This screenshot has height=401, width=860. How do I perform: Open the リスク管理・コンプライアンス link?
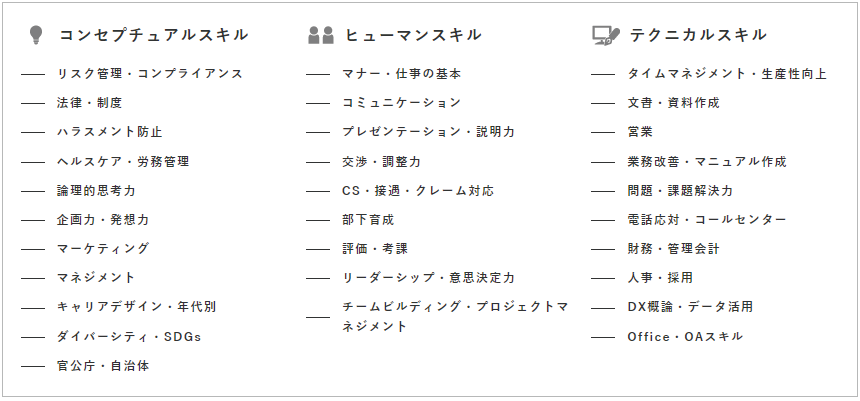(x=150, y=74)
